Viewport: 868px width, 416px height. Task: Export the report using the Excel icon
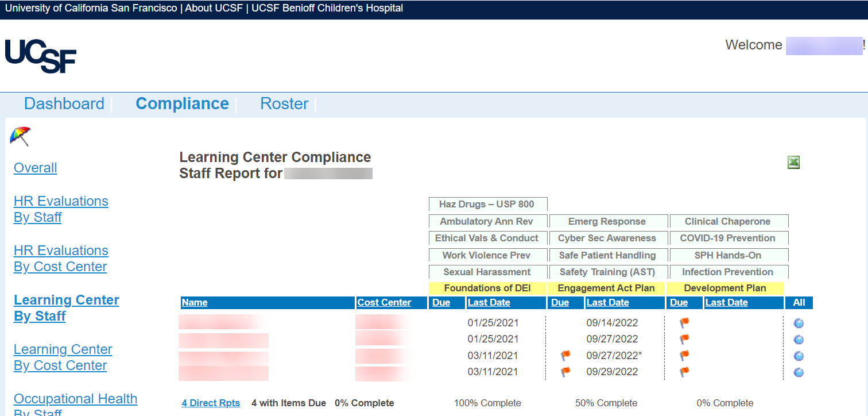(x=793, y=163)
